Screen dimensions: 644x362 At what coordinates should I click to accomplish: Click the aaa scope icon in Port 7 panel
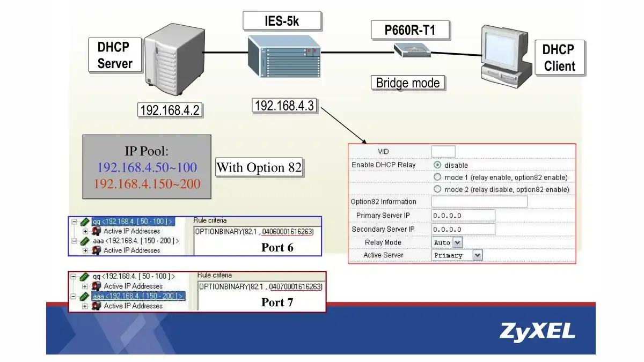pos(84,296)
